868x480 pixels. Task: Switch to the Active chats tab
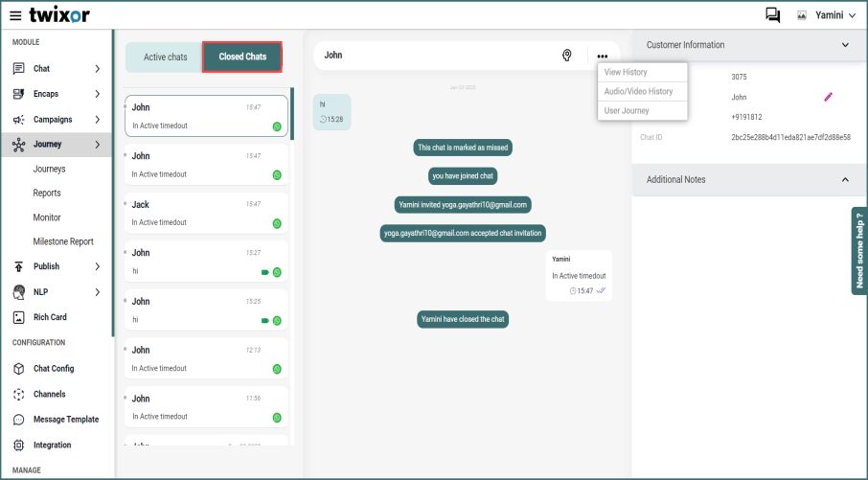coord(165,57)
